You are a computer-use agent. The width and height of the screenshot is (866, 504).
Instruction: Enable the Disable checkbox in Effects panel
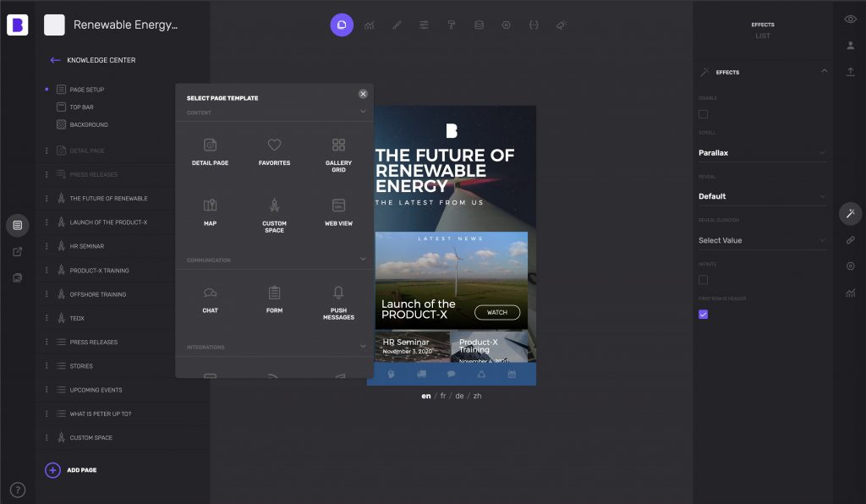tap(703, 114)
